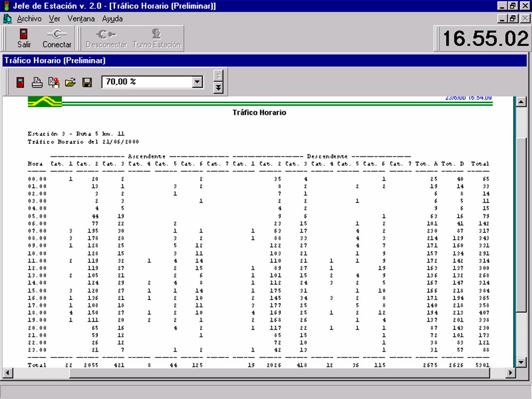Click the grand total value 5301
The width and height of the screenshot is (532, 399).
tap(483, 365)
